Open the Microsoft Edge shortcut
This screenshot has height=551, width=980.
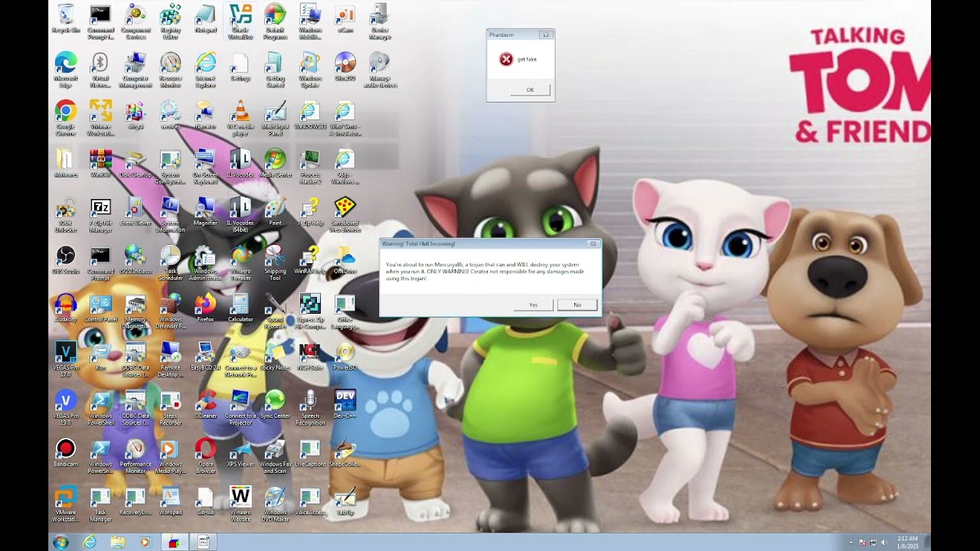(66, 70)
